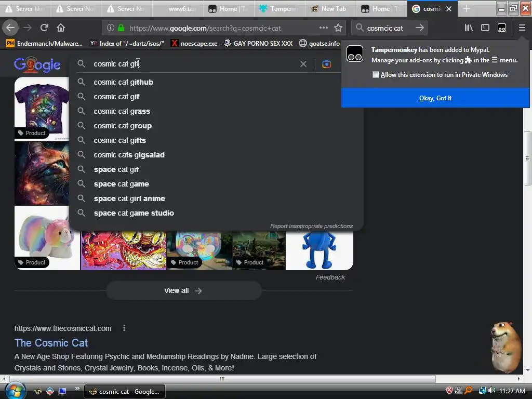Open the cosmic cat t-shirt product thumbnail
The width and height of the screenshot is (532, 399).
42,108
